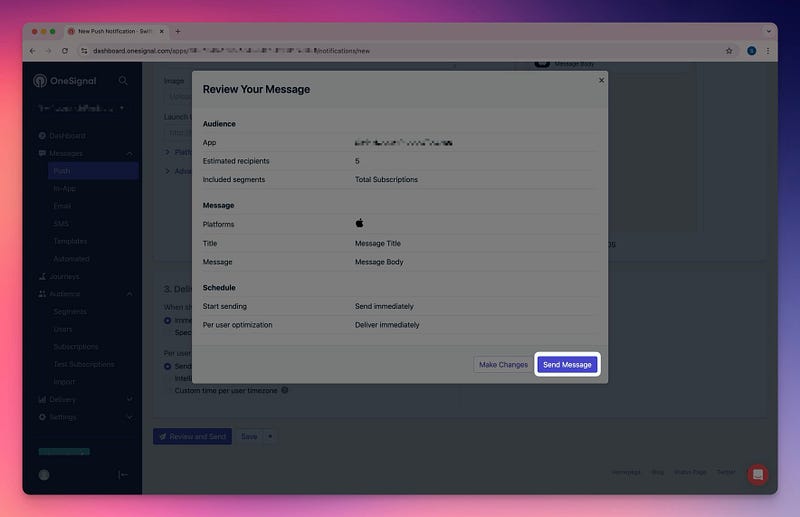Viewport: 800px width, 517px height.
Task: Click the 'Total Subscriptions' segment value
Action: 386,180
